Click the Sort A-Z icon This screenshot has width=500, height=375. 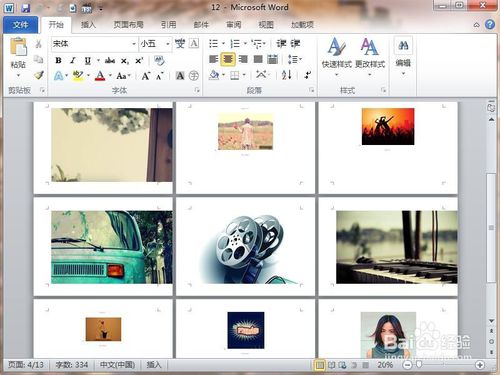pos(287,75)
